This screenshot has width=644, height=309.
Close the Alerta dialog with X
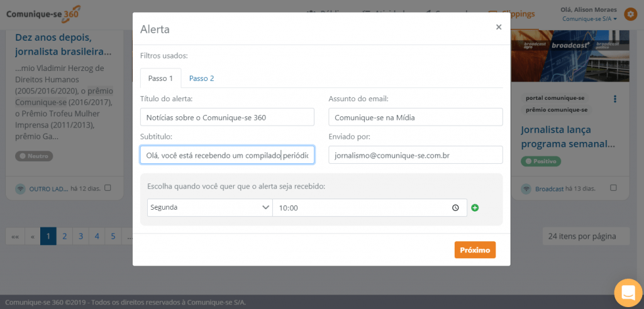tap(499, 27)
